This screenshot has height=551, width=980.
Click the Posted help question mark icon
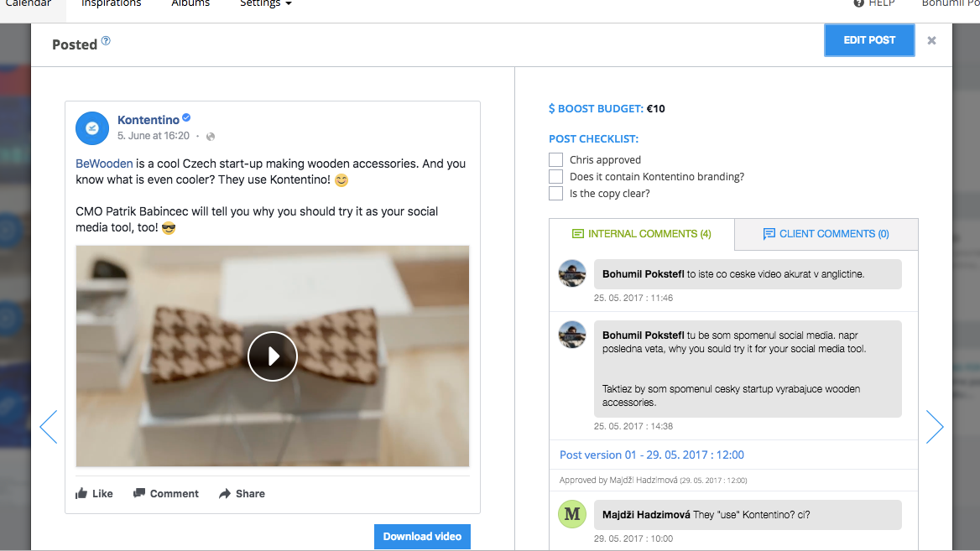tap(106, 40)
